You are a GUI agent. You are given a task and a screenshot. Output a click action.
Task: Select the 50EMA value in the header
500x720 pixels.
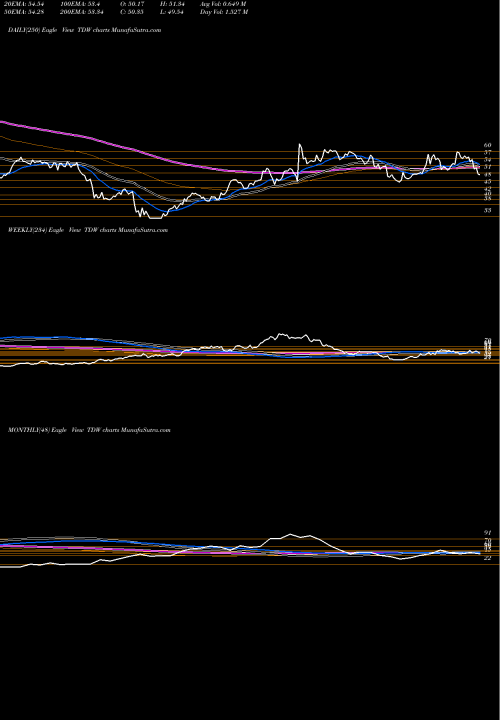tap(22, 12)
